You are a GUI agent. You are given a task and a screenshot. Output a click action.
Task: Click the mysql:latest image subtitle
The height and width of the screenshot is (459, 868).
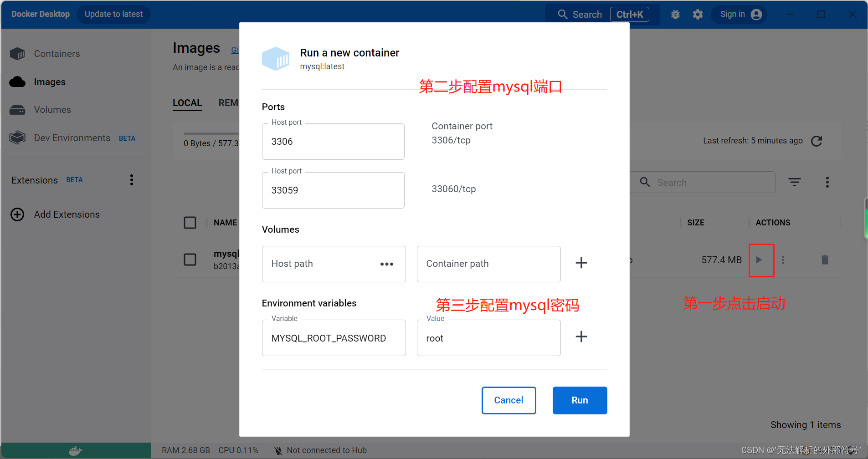[x=322, y=66]
